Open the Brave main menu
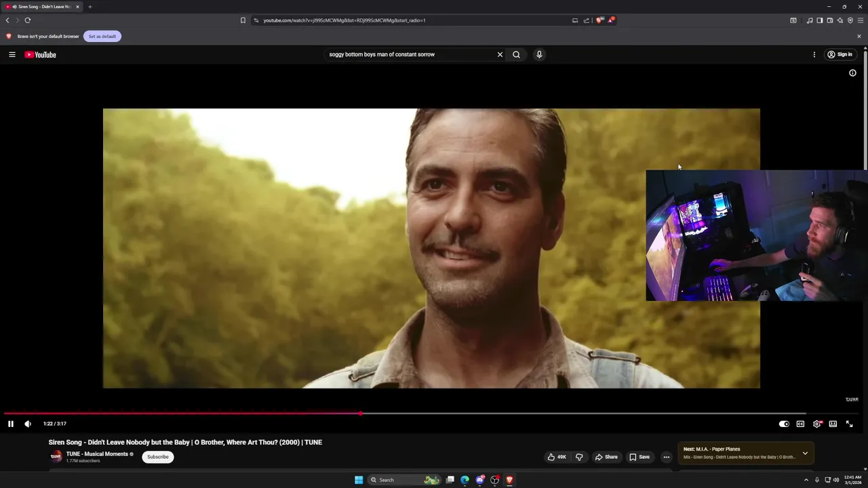The image size is (868, 488). 861,20
